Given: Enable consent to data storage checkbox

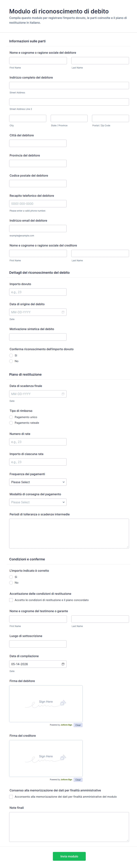Looking at the screenshot, I should point(11,797).
